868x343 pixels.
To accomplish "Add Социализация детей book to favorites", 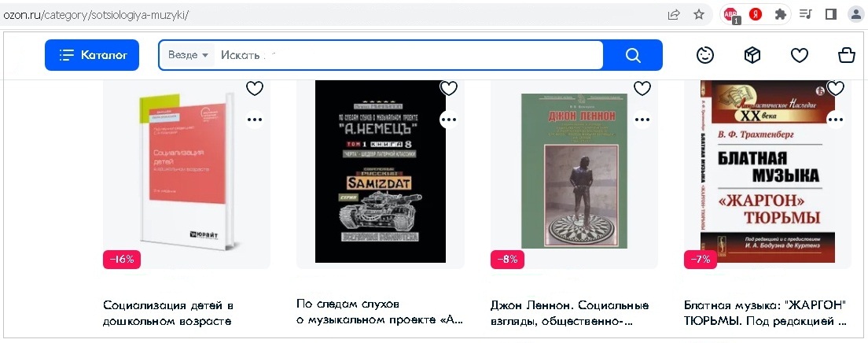I will (x=255, y=88).
